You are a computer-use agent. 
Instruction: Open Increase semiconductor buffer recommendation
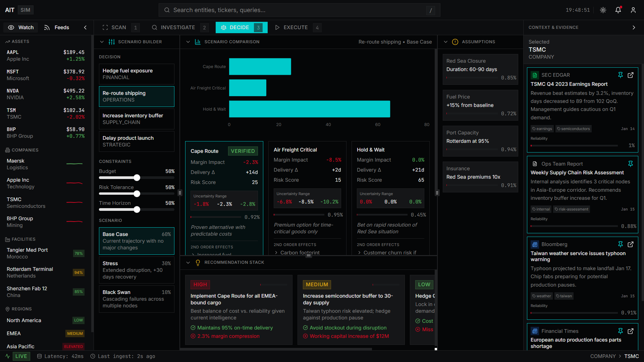[x=351, y=310]
